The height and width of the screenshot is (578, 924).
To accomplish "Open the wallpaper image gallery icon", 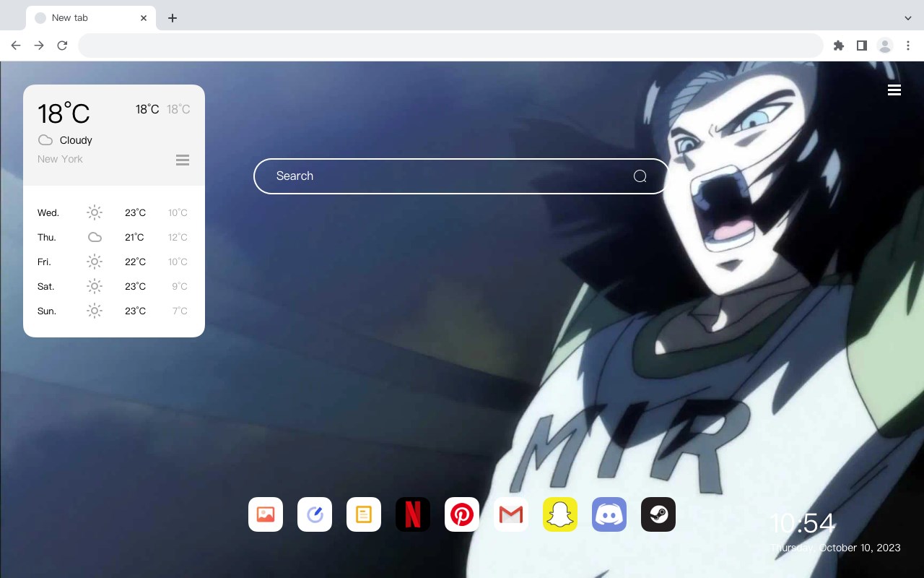I will pyautogui.click(x=266, y=514).
